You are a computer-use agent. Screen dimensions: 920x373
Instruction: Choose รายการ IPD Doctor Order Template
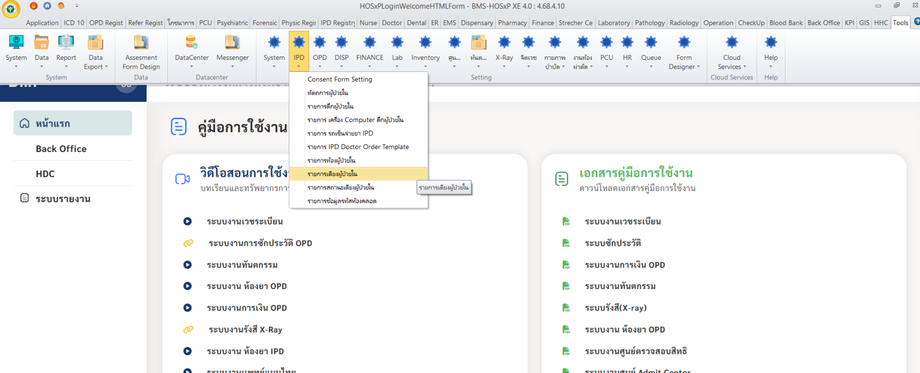pyautogui.click(x=359, y=147)
